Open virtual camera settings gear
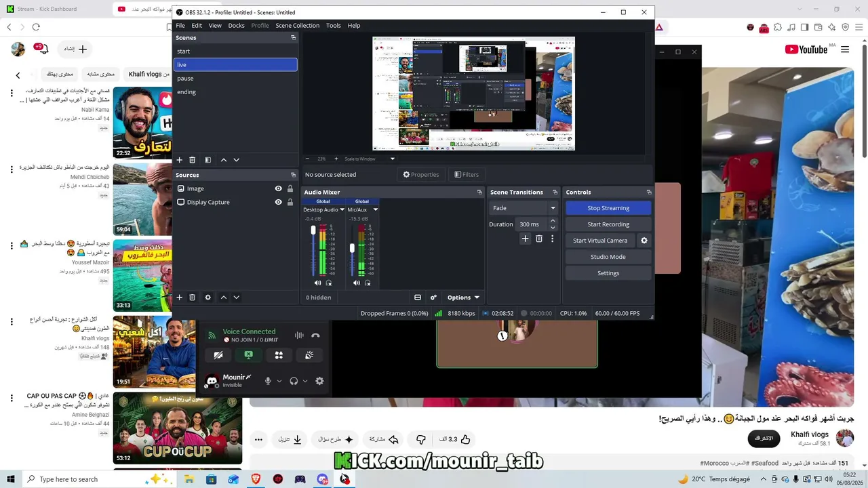This screenshot has width=868, height=488. (644, 241)
